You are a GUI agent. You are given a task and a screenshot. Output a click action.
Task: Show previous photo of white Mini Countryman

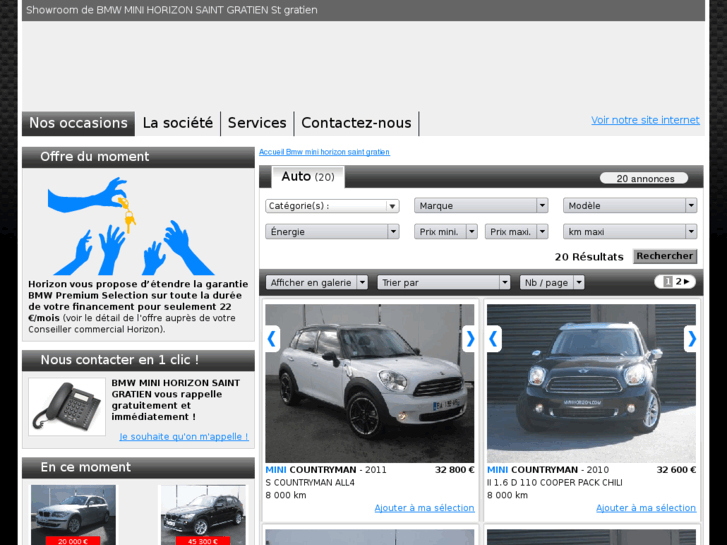click(x=272, y=339)
